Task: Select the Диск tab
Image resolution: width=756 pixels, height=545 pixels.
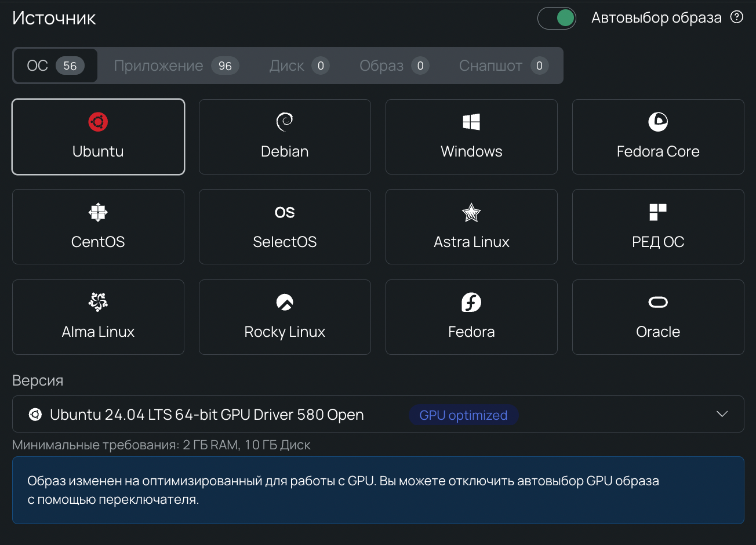Action: 300,66
